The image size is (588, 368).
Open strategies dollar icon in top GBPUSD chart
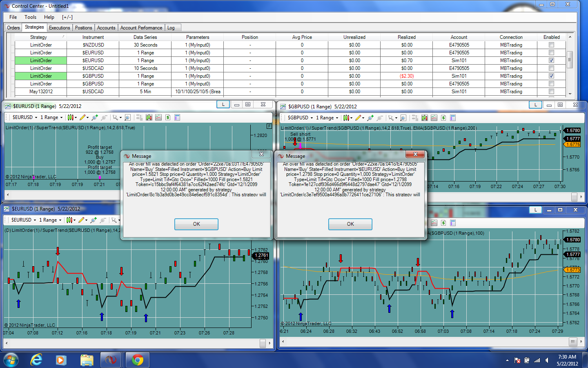coord(443,118)
